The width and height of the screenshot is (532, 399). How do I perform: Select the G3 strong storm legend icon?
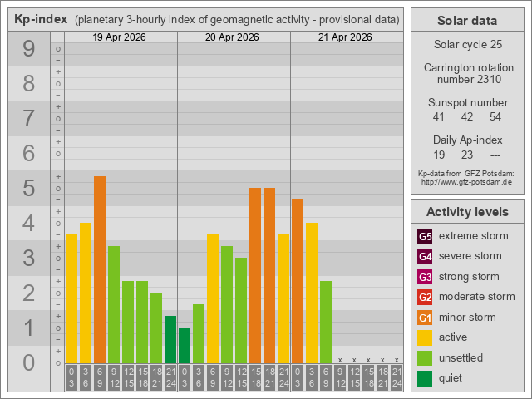click(425, 277)
